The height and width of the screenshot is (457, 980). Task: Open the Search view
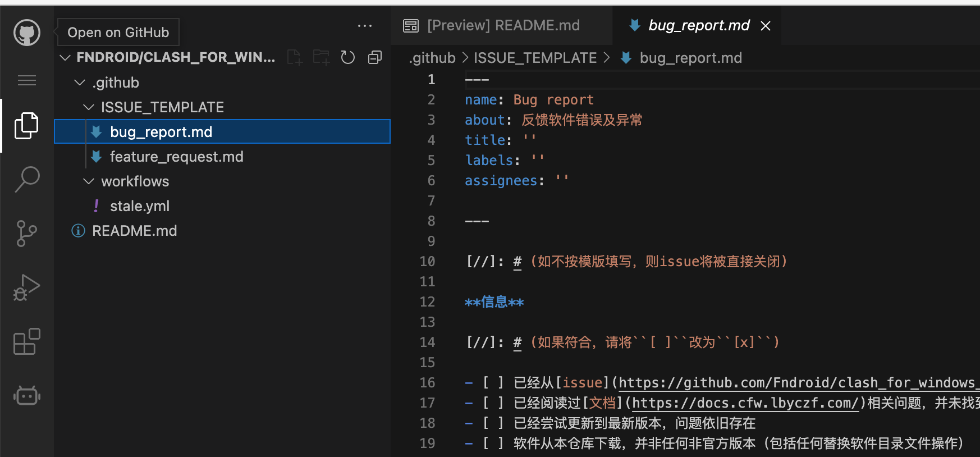[27, 180]
